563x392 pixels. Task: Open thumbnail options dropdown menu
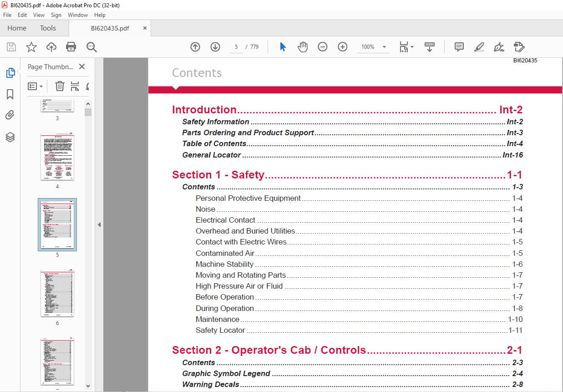[36, 86]
